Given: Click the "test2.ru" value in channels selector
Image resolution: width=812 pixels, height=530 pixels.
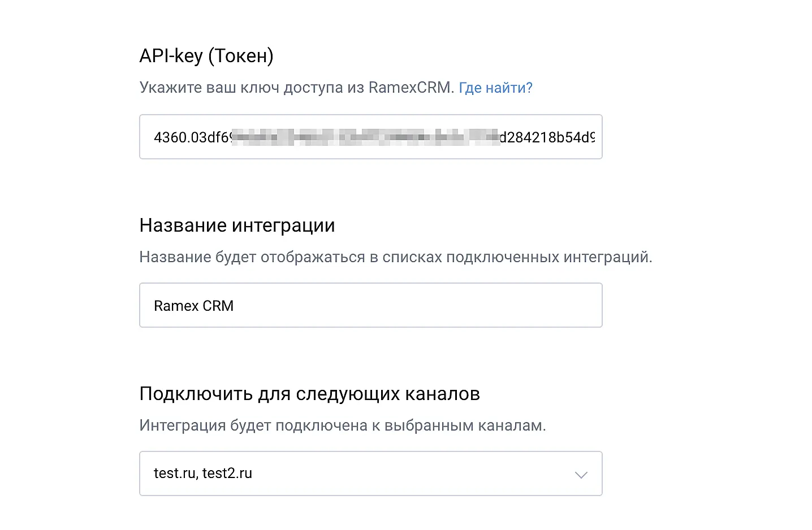Looking at the screenshot, I should point(227,473).
